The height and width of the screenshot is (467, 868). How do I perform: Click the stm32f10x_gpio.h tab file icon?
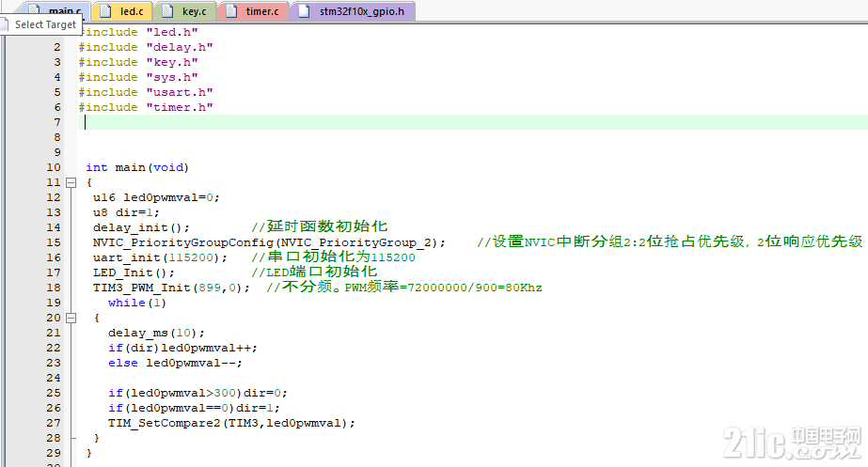(x=304, y=11)
